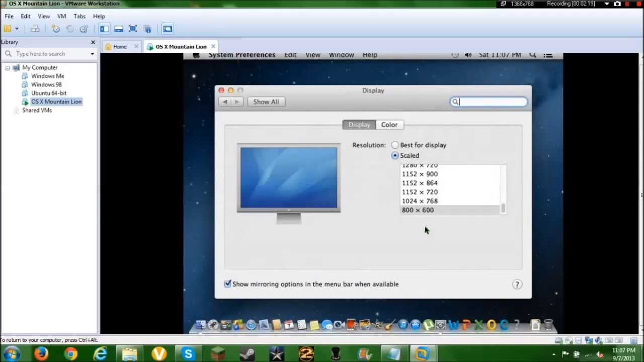Viewport: 644px width, 362px height.
Task: Open the power options dropdown arrow
Action: [x=17, y=29]
